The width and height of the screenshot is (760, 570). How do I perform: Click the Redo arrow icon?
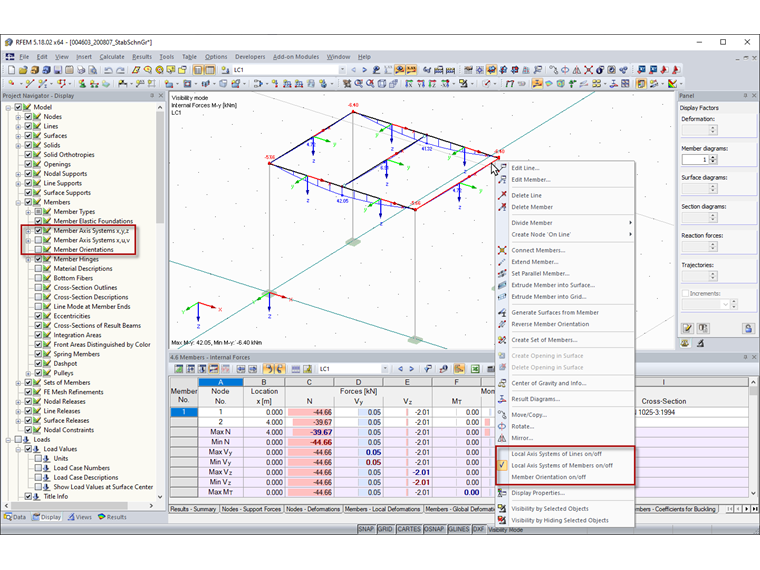click(121, 70)
